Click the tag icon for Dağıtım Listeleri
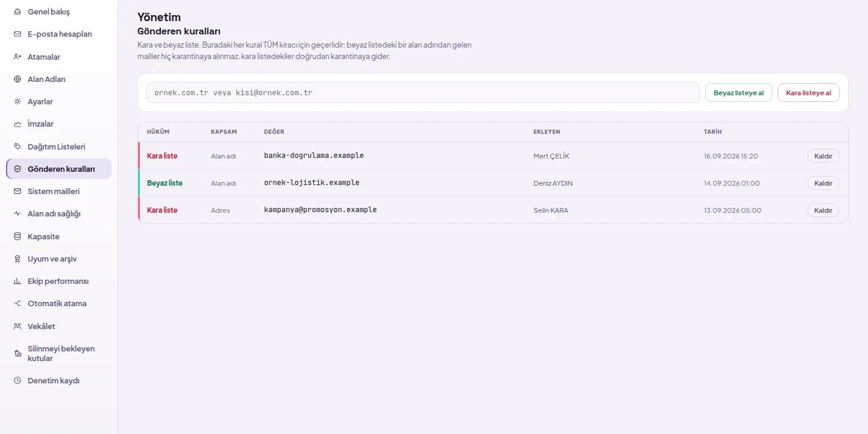Viewport: 868px width, 434px height. tap(17, 146)
